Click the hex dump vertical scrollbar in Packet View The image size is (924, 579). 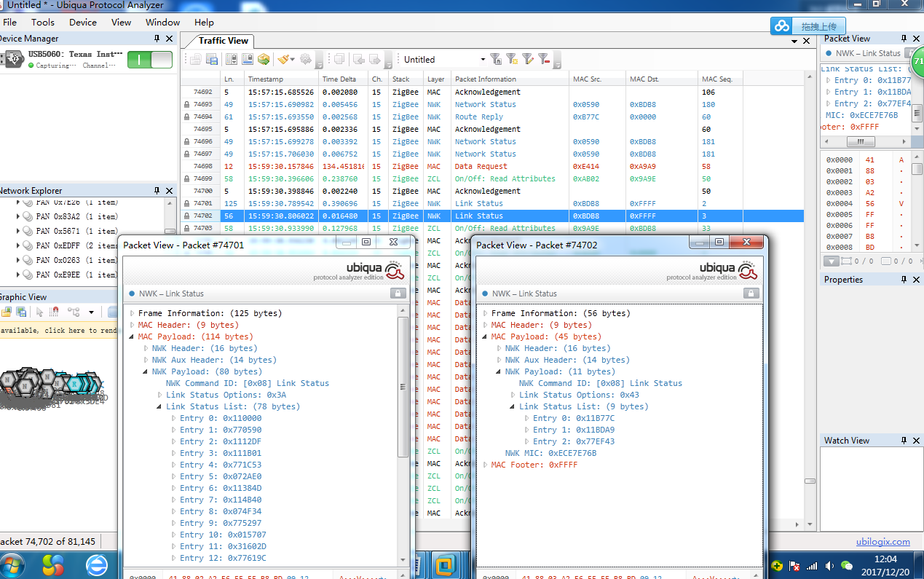pos(917,200)
